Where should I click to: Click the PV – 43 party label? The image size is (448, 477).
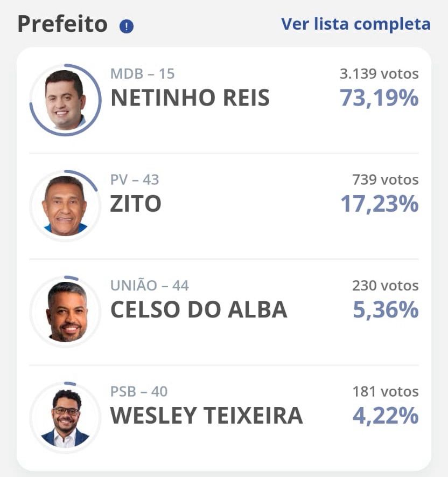point(135,179)
